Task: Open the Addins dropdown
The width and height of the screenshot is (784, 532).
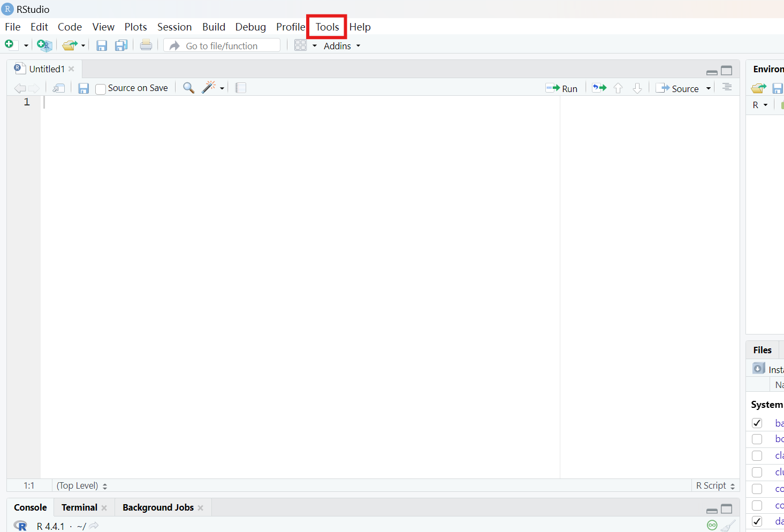Action: [x=342, y=46]
